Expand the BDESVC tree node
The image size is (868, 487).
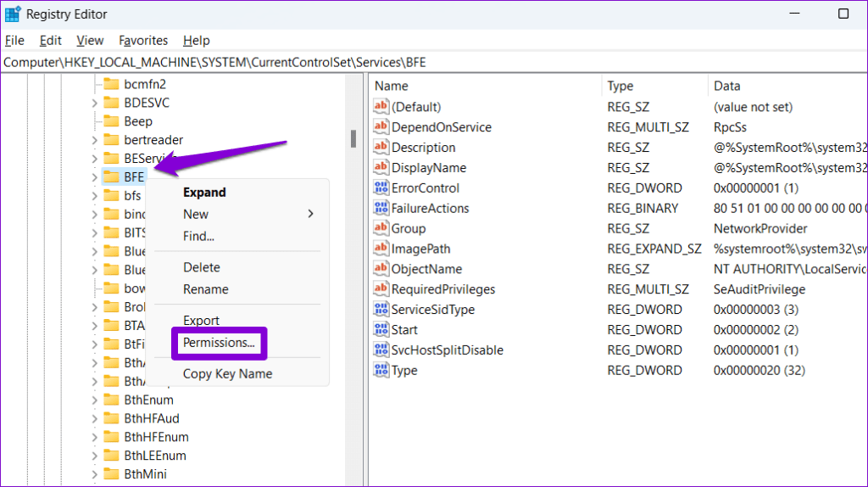[94, 103]
